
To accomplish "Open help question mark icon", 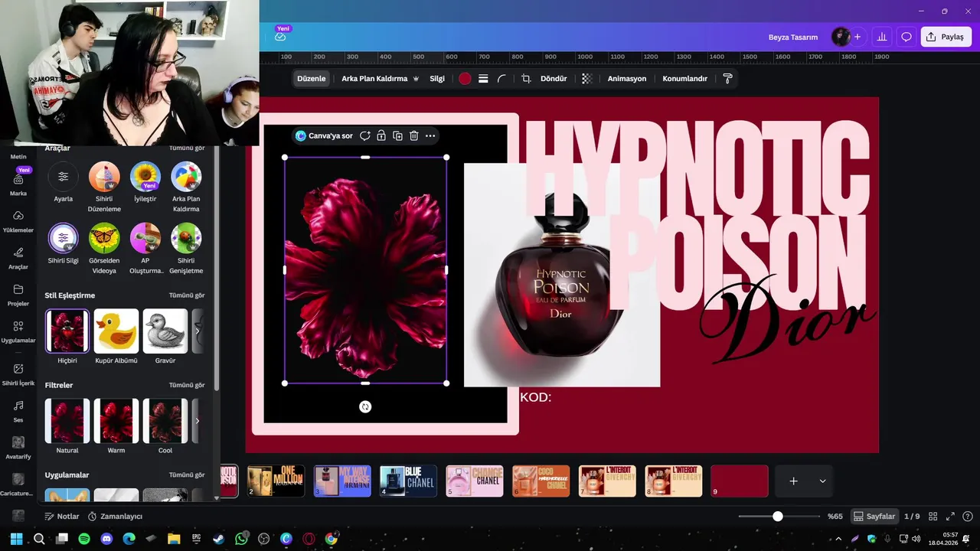I will point(968,516).
